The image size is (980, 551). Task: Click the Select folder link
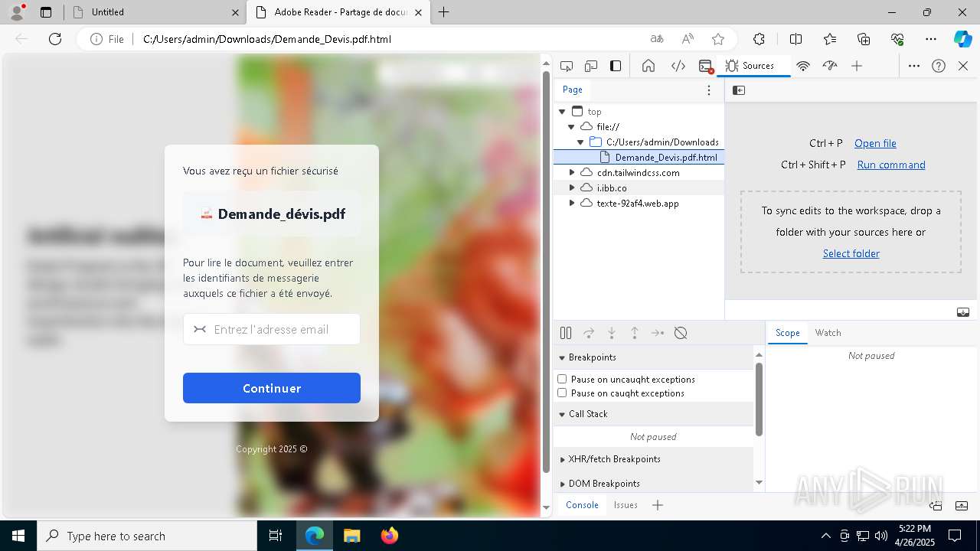(851, 253)
